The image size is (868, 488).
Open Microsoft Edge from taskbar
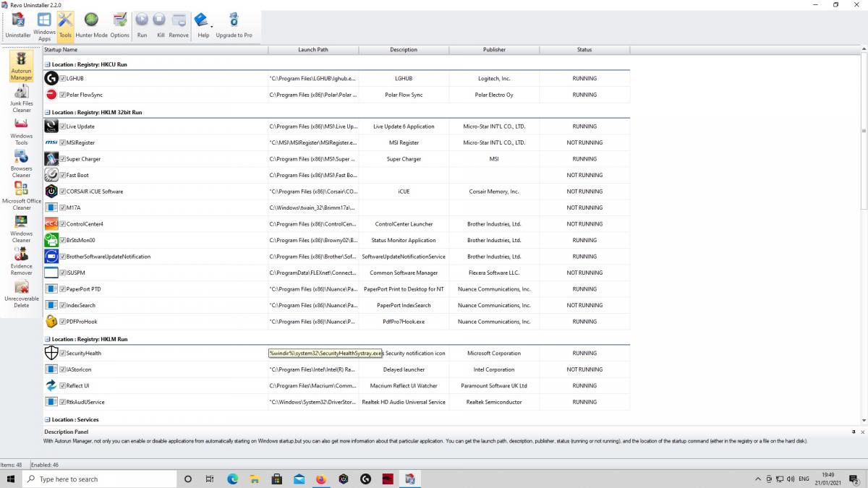click(x=233, y=479)
